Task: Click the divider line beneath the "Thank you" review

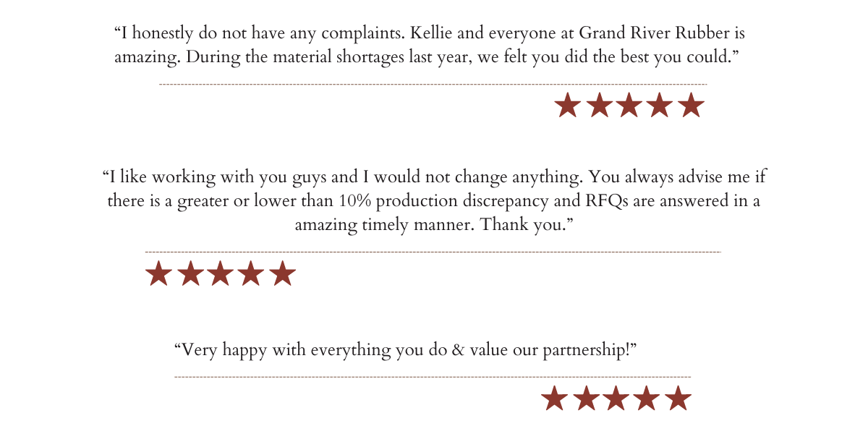Action: (433, 252)
